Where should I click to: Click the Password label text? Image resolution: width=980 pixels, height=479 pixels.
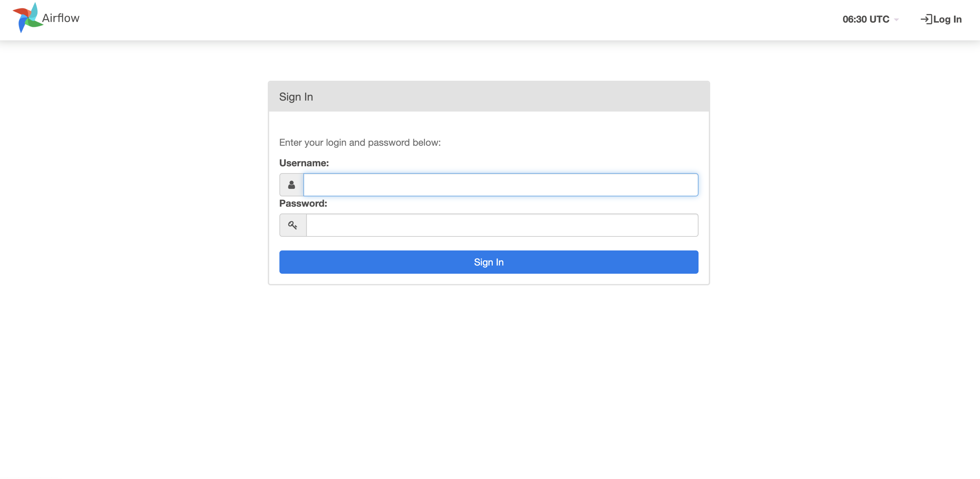pos(303,203)
